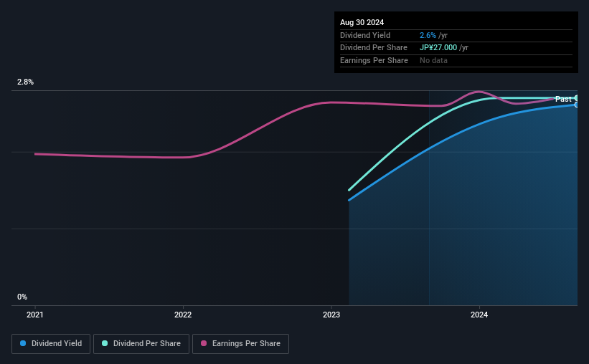Click the 2021 x-axis label
This screenshot has height=364, width=589.
click(35, 315)
